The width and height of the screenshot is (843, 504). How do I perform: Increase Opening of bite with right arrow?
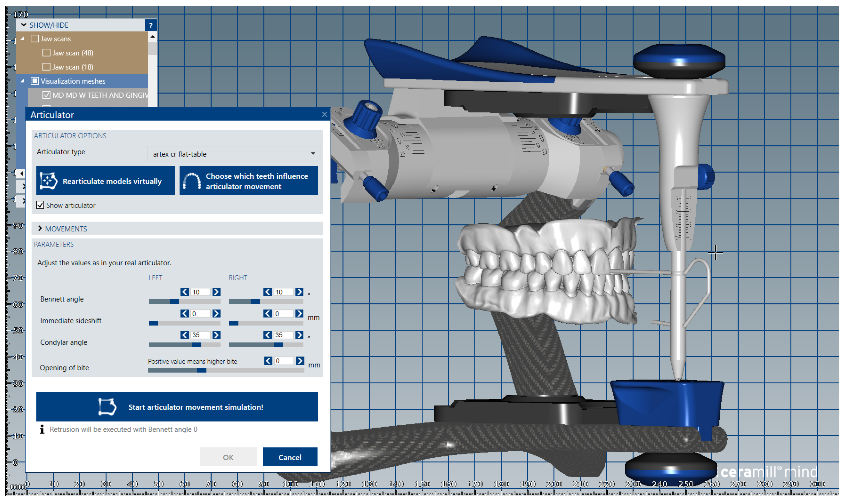point(300,361)
